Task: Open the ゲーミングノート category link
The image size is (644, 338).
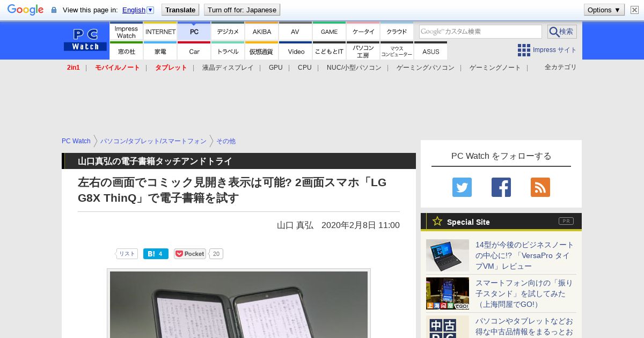Action: point(495,68)
